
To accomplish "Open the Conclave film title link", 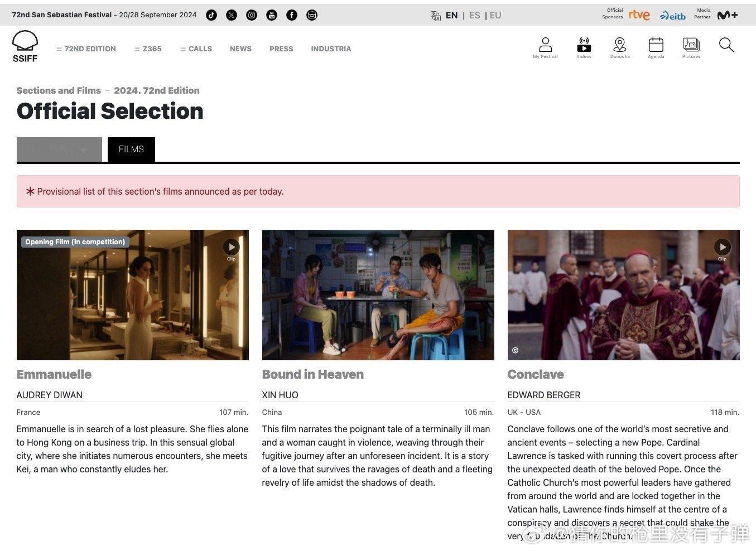I will (536, 374).
